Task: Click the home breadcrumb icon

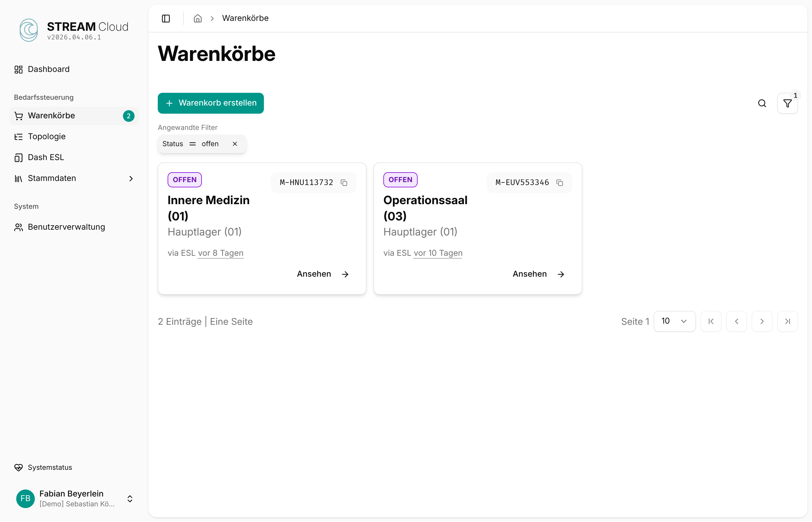Action: point(197,18)
